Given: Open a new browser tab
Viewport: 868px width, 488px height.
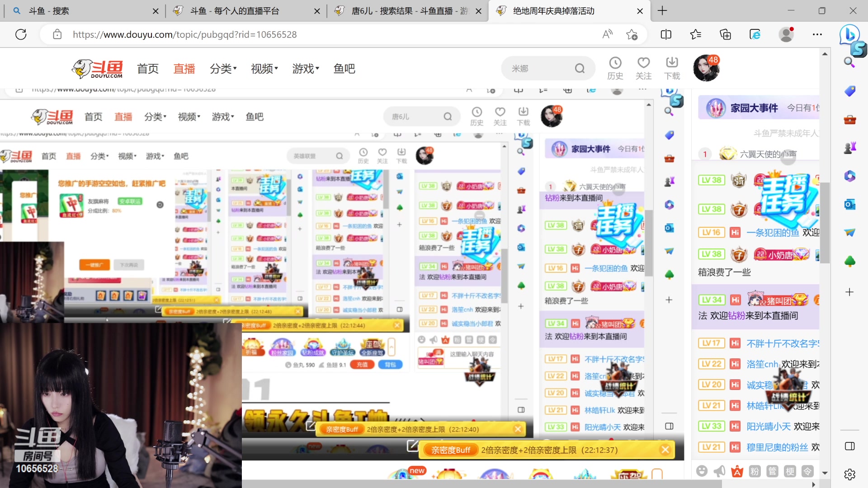Looking at the screenshot, I should click(662, 11).
